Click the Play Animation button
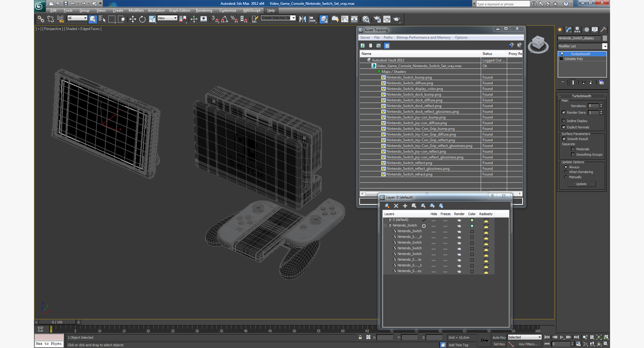This screenshot has height=348, width=644. click(x=562, y=337)
